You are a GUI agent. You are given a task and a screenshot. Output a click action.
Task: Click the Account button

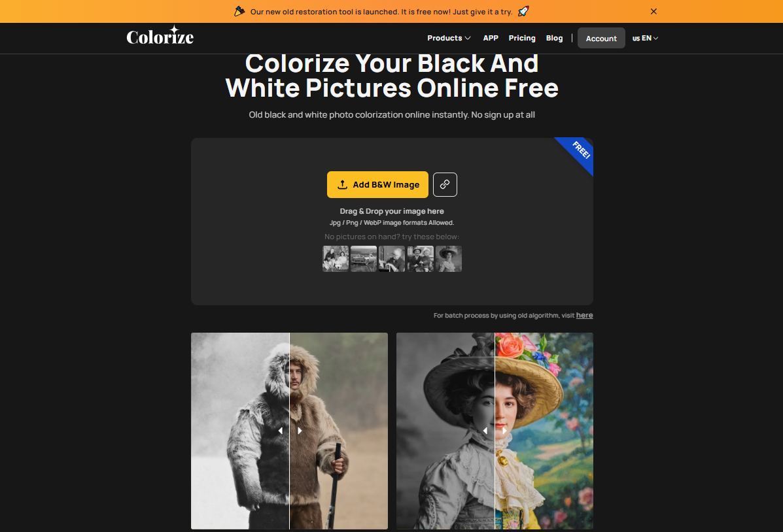601,38
